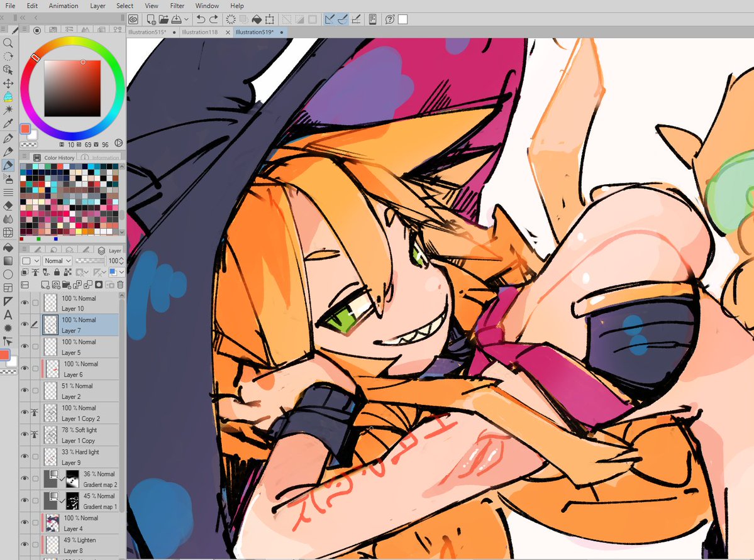Click the Clear (delete) dotted circle icon

pyautogui.click(x=231, y=19)
